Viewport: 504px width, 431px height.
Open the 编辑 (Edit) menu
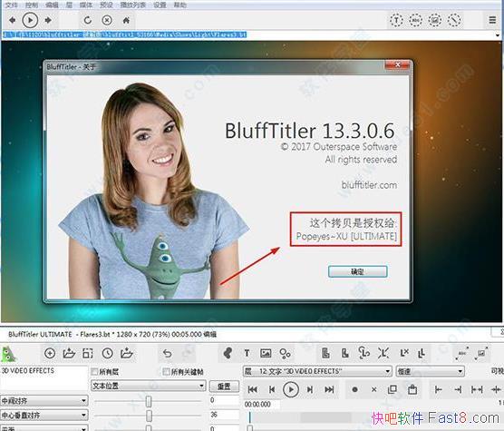pyautogui.click(x=52, y=5)
